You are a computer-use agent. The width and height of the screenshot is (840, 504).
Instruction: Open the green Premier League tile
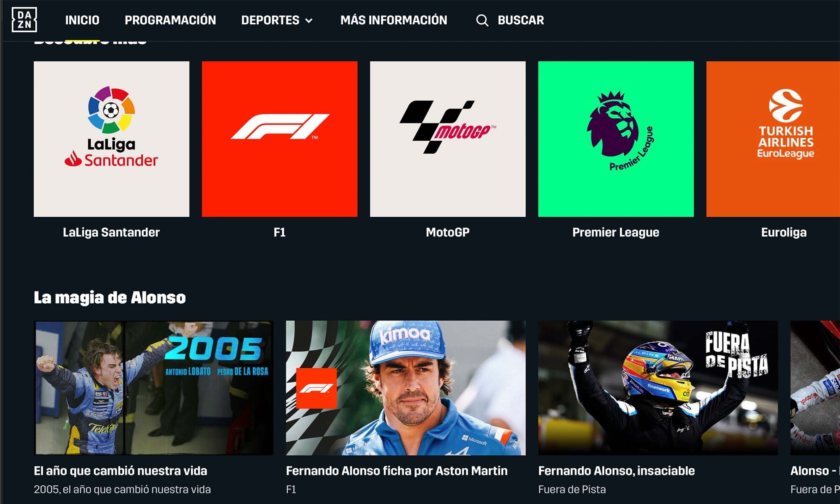click(x=616, y=139)
